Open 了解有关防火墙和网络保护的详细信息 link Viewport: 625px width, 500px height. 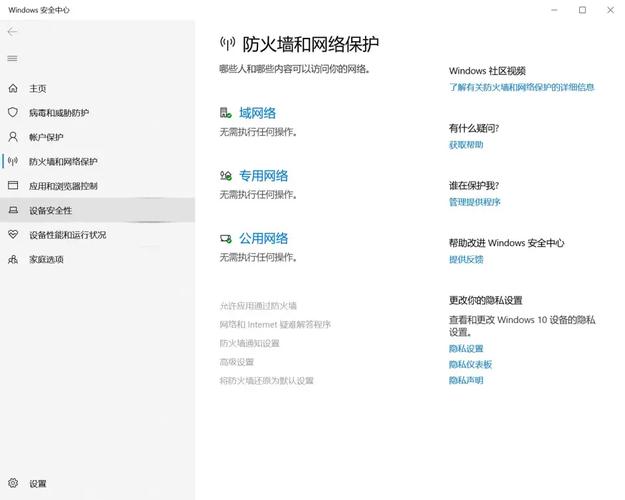pyautogui.click(x=522, y=87)
